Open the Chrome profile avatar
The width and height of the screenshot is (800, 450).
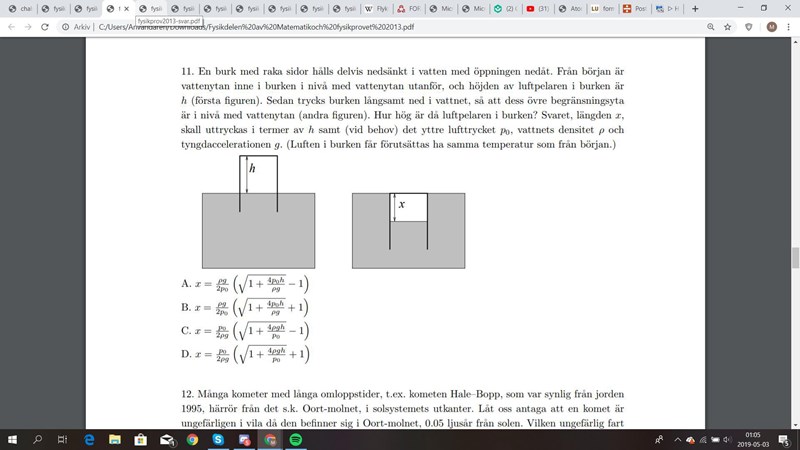coord(771,27)
